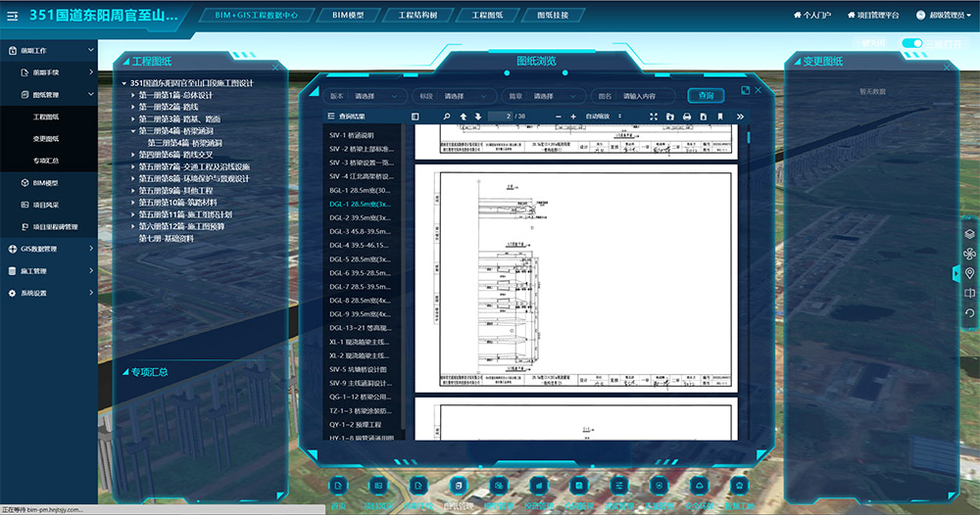980x515 pixels.
Task: Enter fullscreen presentation mode in PDF viewer
Action: pyautogui.click(x=653, y=117)
